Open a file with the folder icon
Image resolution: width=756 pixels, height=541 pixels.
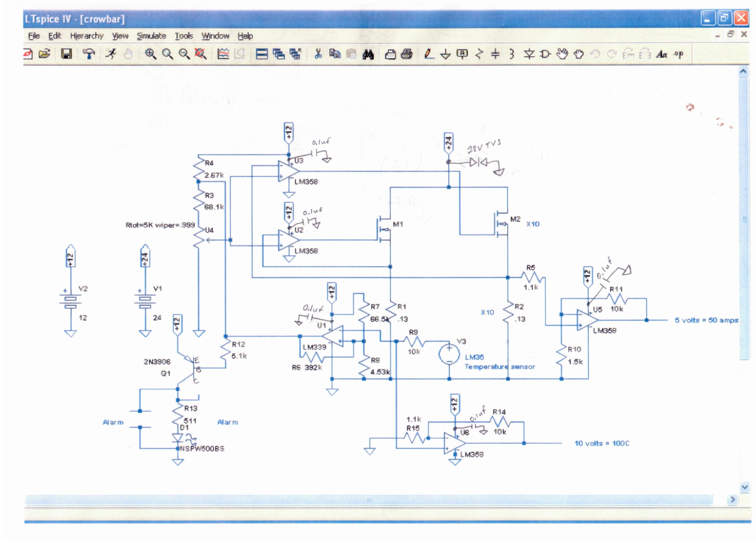(44, 54)
